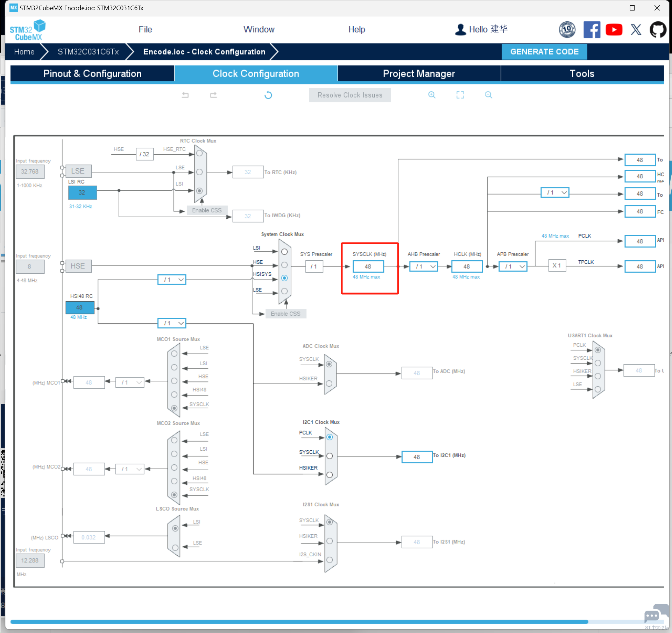Open the Facebook icon link
Screen dimensions: 672x633
[x=592, y=29]
